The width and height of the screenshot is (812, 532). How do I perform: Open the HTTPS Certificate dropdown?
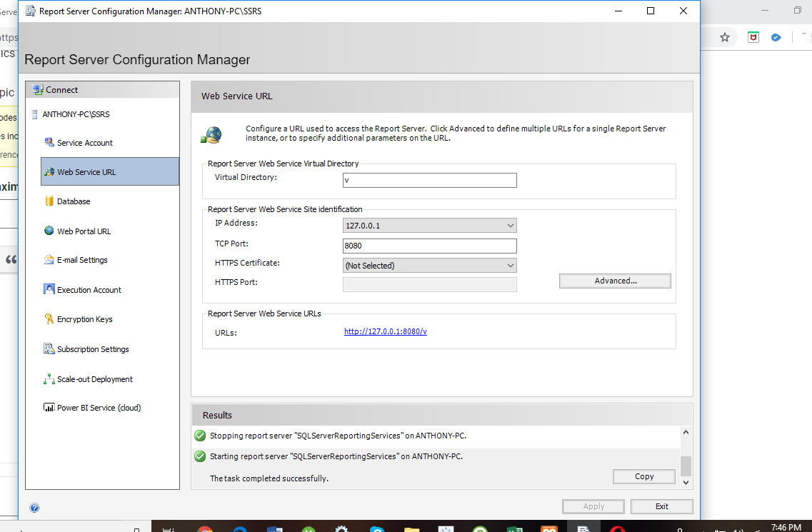tap(430, 265)
